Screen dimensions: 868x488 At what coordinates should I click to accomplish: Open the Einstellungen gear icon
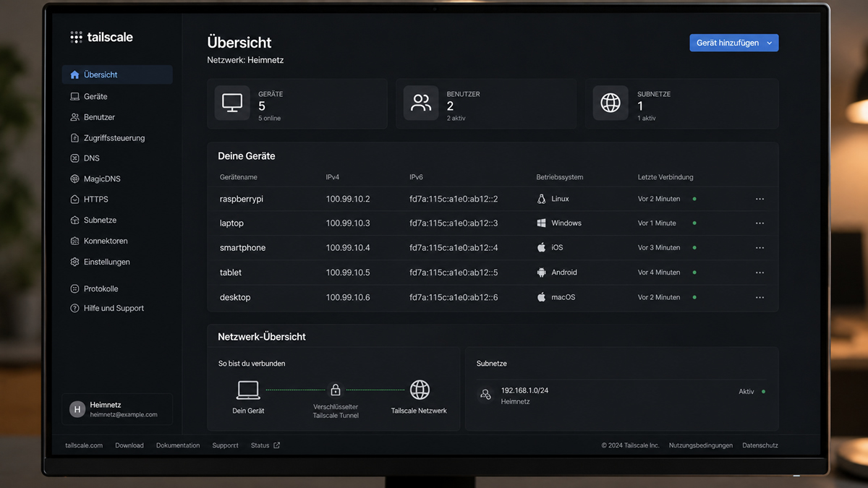[75, 262]
